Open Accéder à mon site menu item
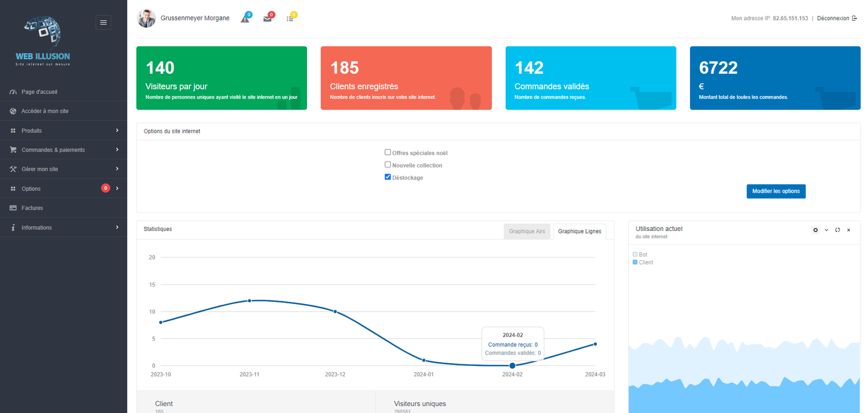The image size is (868, 413). coord(63,111)
